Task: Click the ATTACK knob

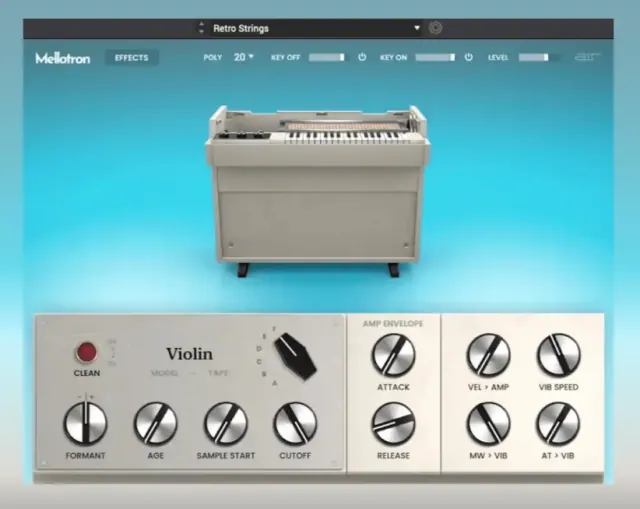Action: [x=393, y=355]
